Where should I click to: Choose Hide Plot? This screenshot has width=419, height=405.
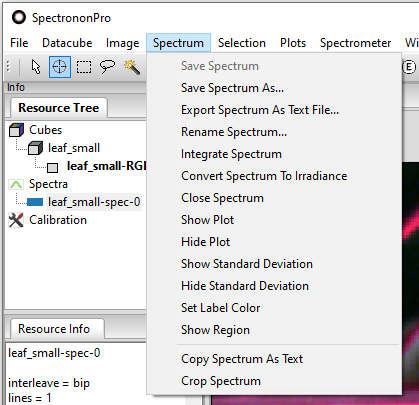[x=274, y=242]
